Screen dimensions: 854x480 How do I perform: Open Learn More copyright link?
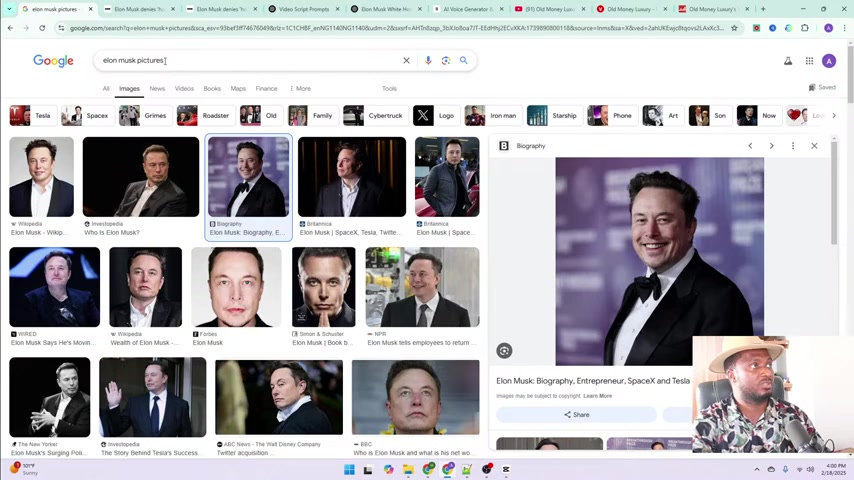click(597, 396)
